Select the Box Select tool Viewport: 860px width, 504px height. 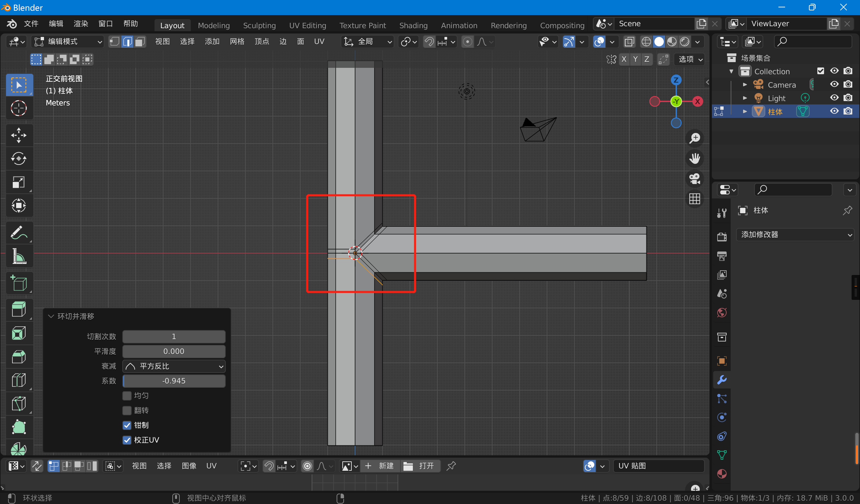click(x=19, y=85)
